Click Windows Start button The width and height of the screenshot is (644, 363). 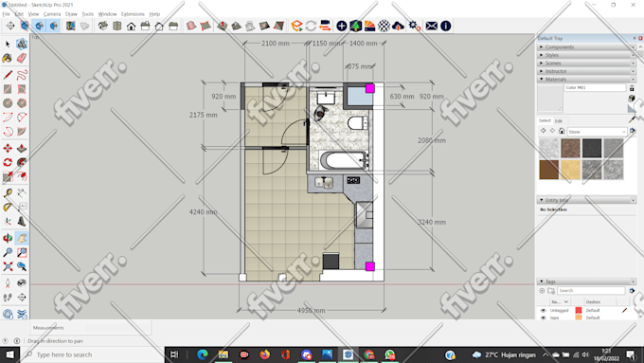pos(9,354)
